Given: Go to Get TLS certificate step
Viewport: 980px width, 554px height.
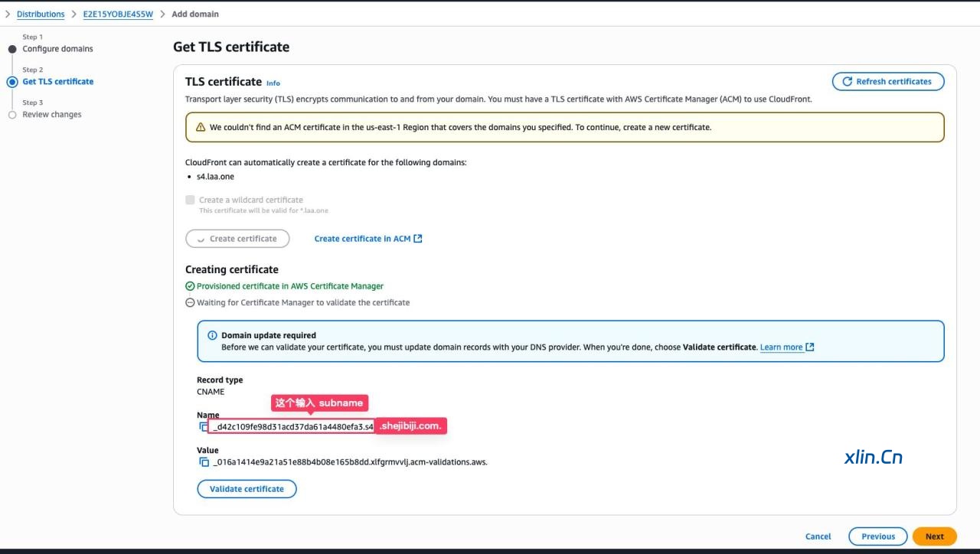Looking at the screenshot, I should pos(57,82).
